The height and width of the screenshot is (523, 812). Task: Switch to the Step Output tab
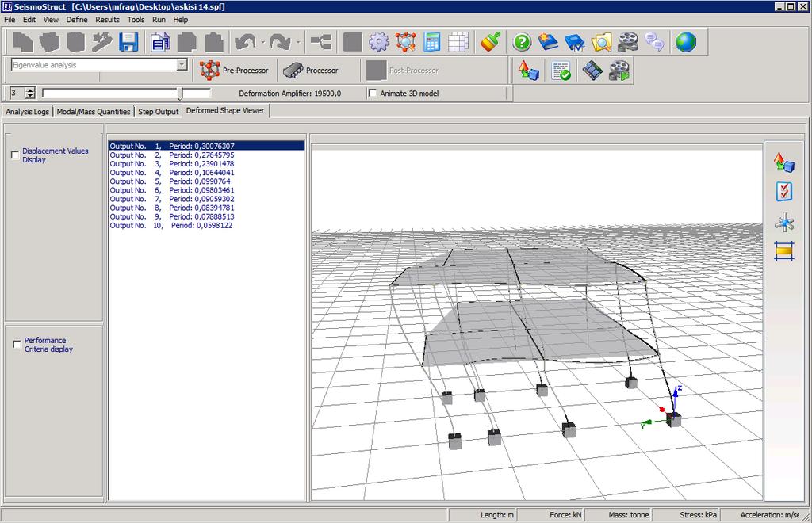[159, 112]
